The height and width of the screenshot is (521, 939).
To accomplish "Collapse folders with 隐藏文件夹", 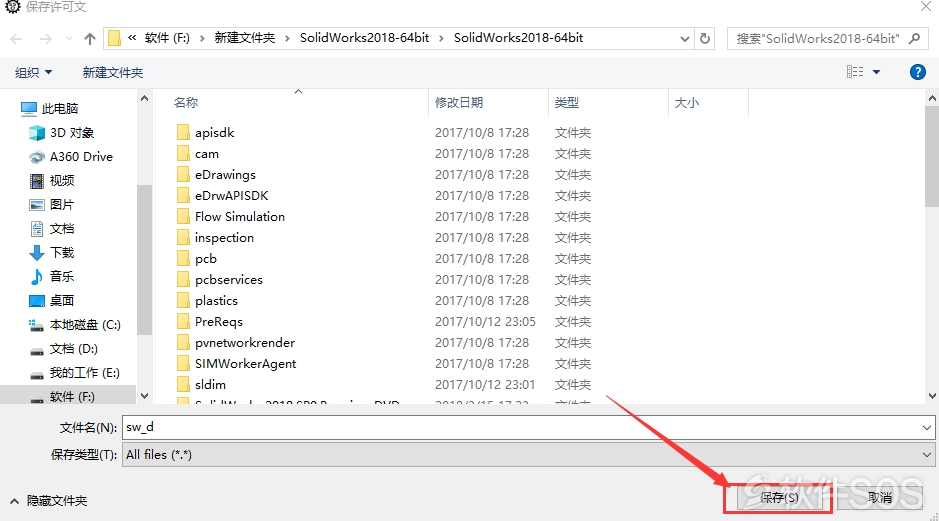I will tap(49, 501).
